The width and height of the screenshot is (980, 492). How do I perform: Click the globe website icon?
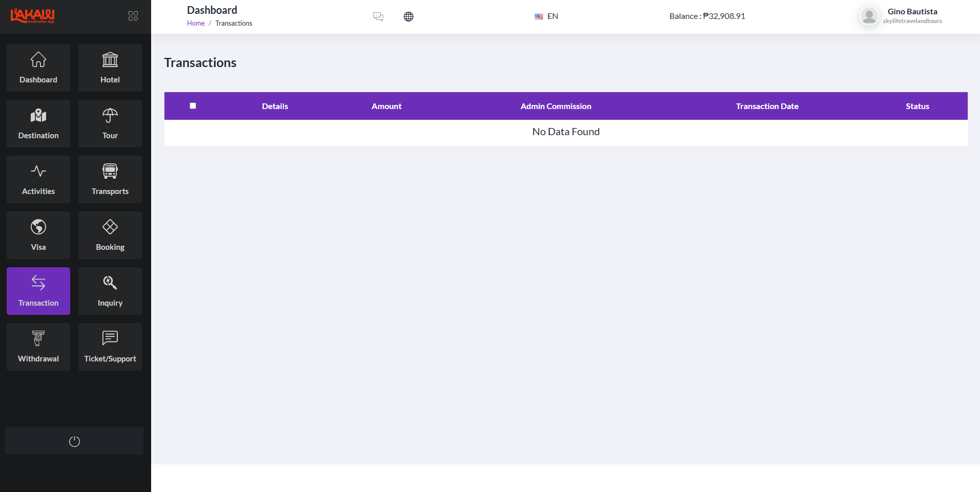point(408,16)
